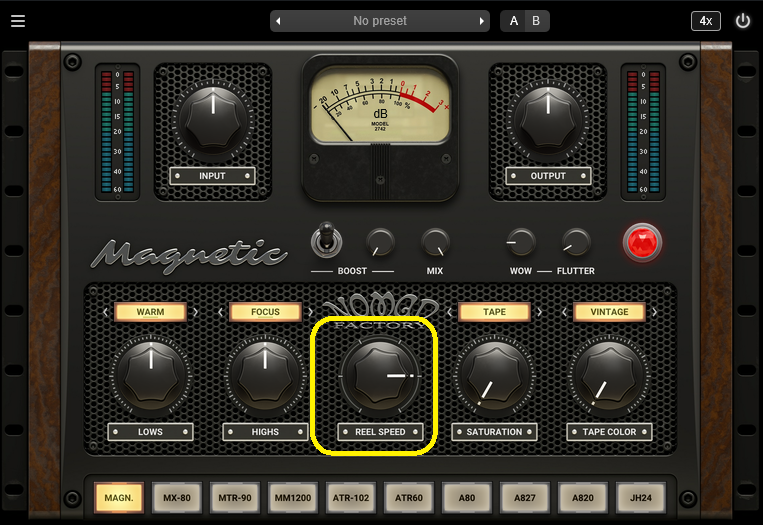The height and width of the screenshot is (525, 763).
Task: Select the MX-80 tape machine
Action: 177,498
